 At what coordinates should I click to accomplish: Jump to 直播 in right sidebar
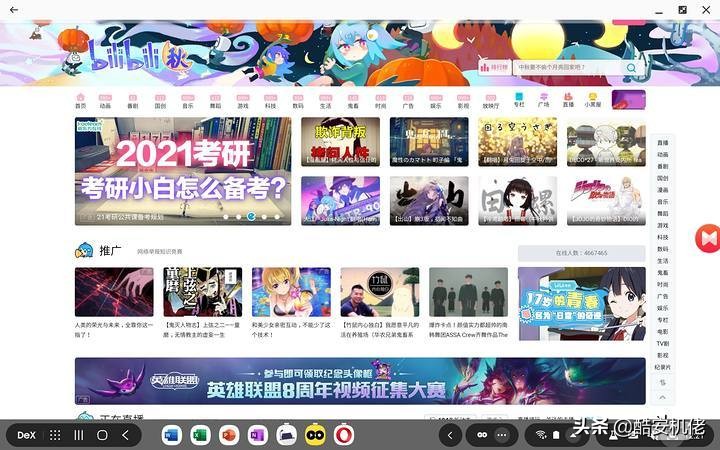pyautogui.click(x=663, y=143)
